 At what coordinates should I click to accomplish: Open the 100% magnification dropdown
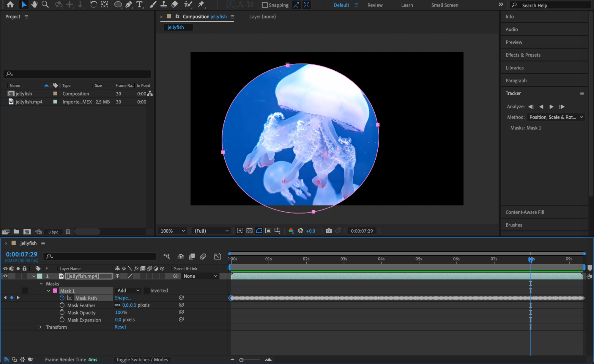click(173, 231)
